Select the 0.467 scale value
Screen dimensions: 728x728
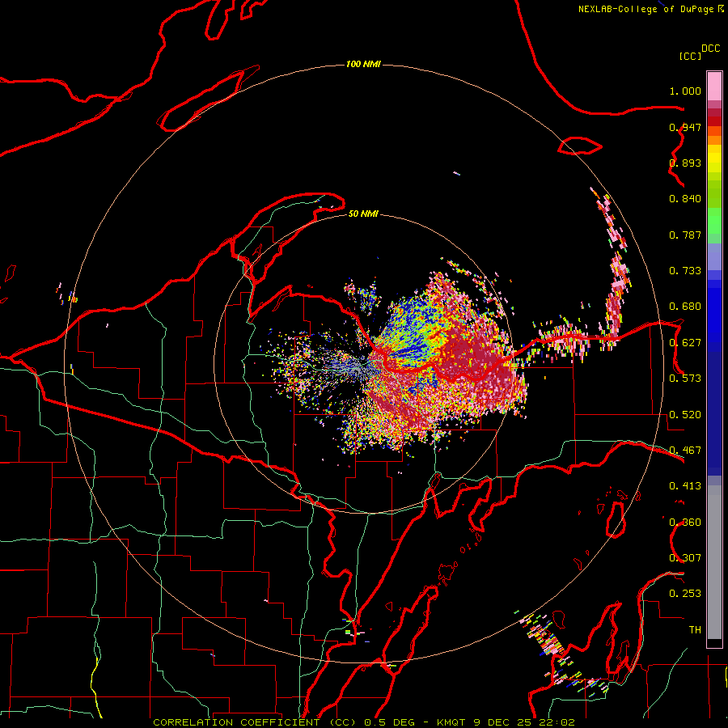pos(685,451)
